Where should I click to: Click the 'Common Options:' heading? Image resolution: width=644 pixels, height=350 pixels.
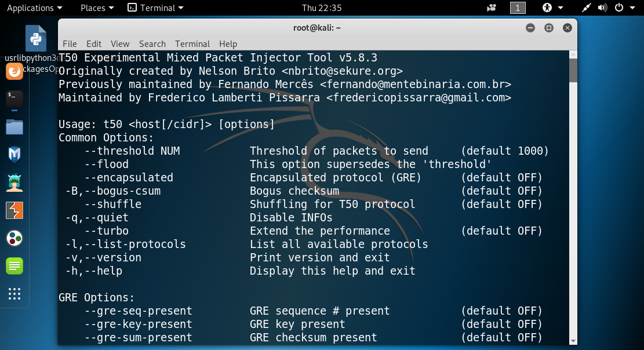[x=106, y=137]
